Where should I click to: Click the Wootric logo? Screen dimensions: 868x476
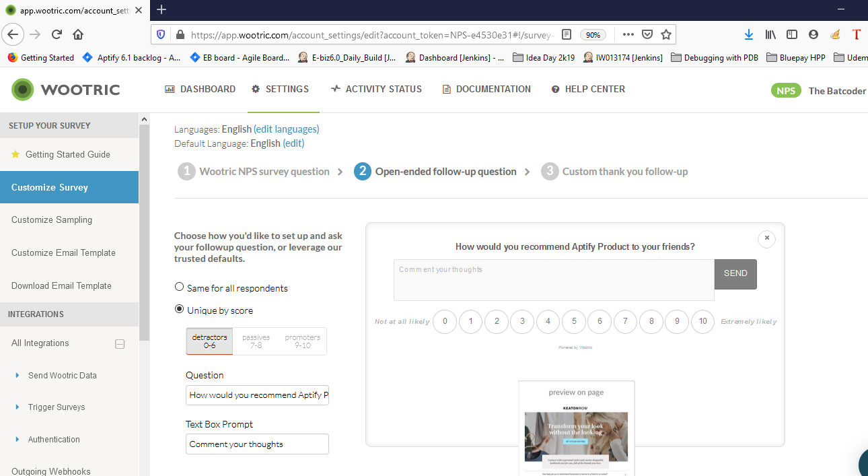point(65,89)
